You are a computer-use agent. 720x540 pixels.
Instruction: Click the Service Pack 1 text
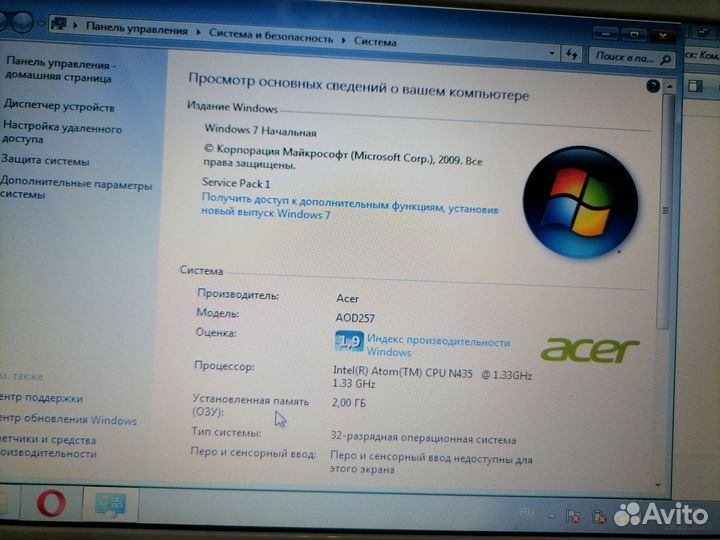(x=236, y=183)
